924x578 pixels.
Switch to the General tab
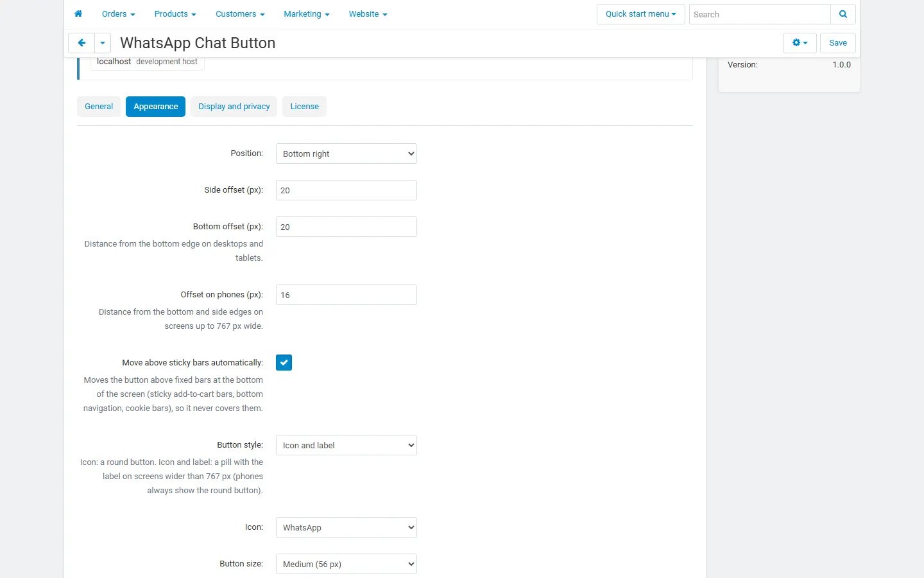point(99,107)
